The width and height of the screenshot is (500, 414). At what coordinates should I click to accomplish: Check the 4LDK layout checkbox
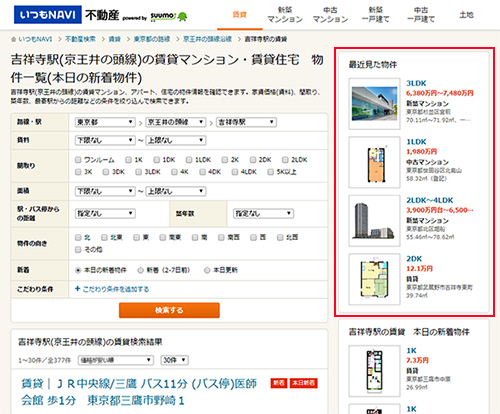(x=235, y=172)
